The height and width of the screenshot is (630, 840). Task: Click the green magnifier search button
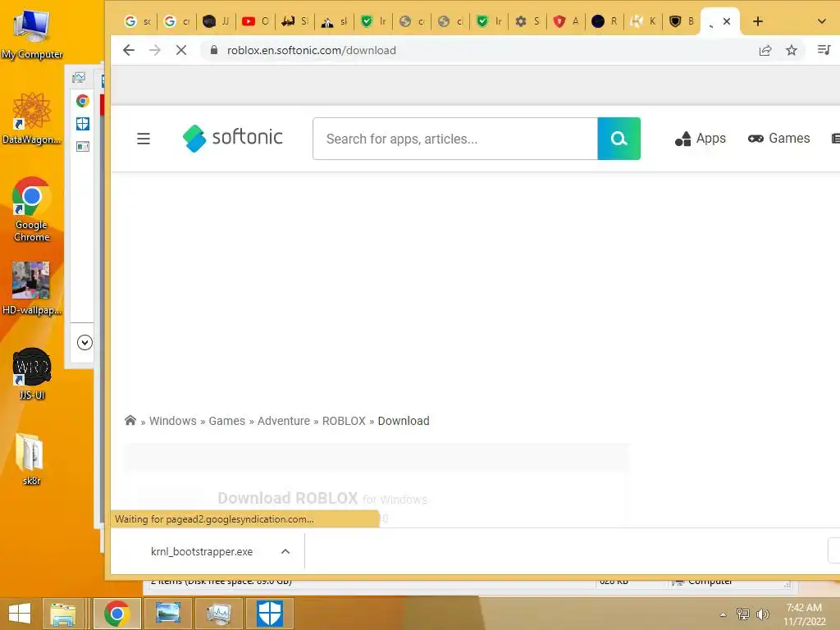(x=619, y=139)
